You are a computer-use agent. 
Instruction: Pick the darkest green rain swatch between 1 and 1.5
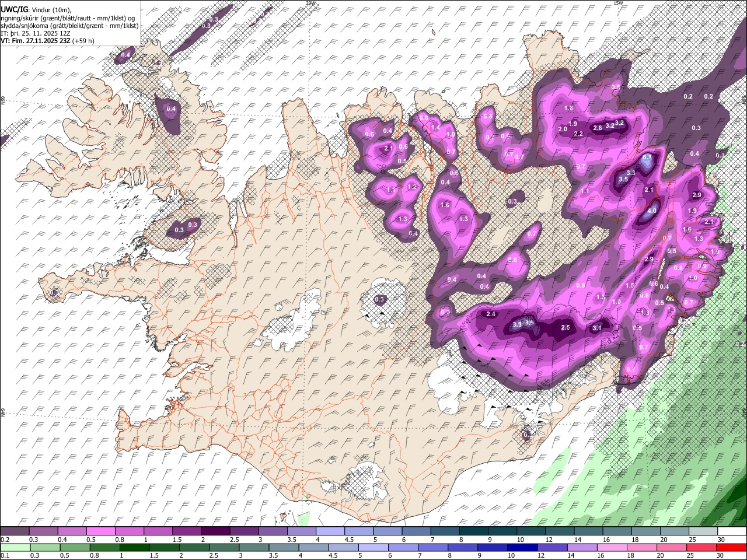[135, 547]
